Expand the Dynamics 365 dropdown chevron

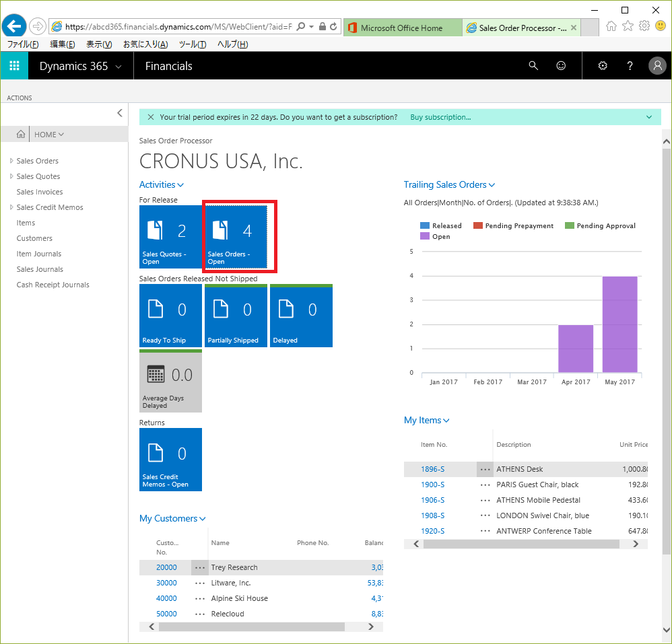pyautogui.click(x=119, y=67)
